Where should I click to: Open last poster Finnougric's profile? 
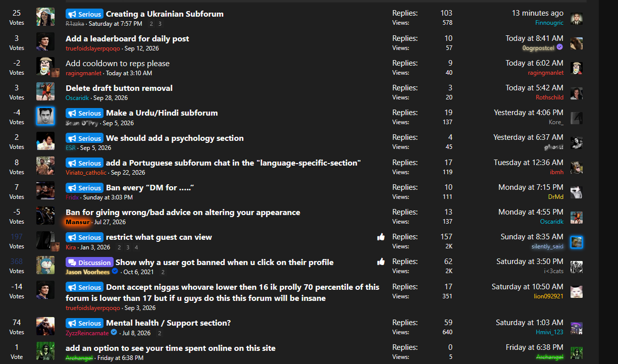(x=549, y=23)
